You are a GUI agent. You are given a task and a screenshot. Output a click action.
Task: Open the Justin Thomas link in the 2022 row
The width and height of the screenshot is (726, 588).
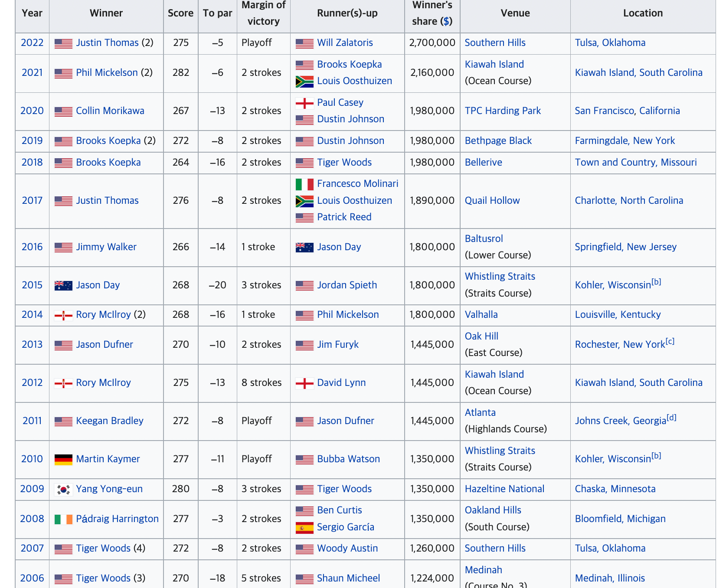[107, 42]
